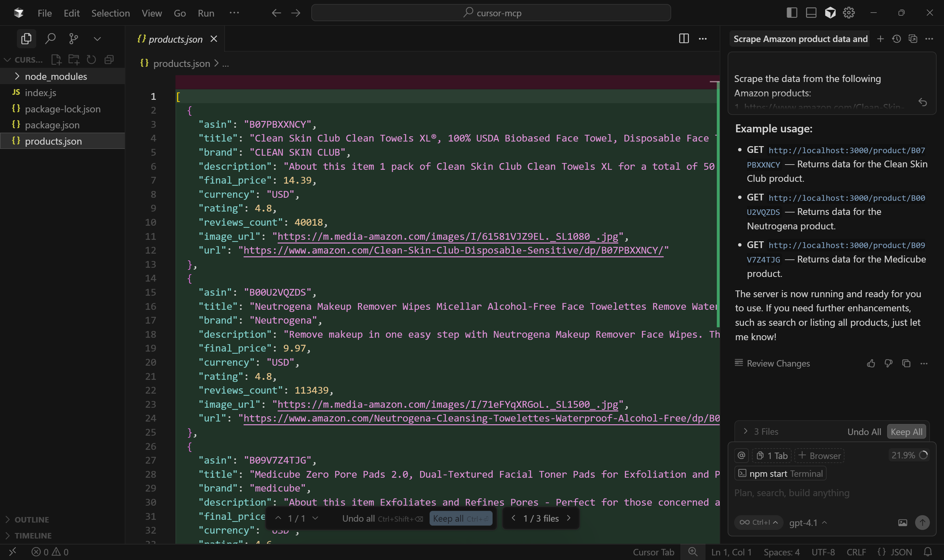The width and height of the screenshot is (944, 560).
Task: Click the image attach icon in chat input
Action: 903,522
